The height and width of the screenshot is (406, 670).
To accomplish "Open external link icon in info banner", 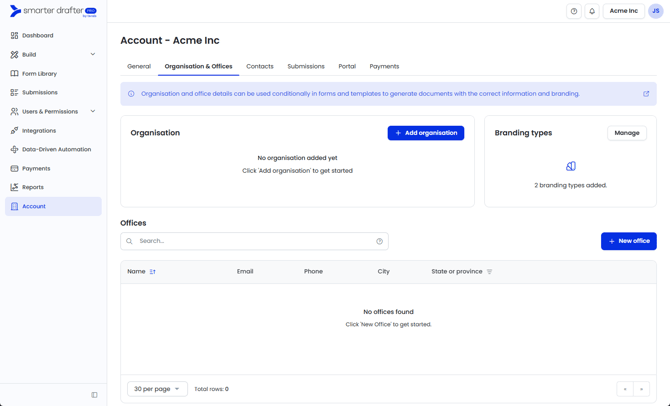I will (x=646, y=94).
